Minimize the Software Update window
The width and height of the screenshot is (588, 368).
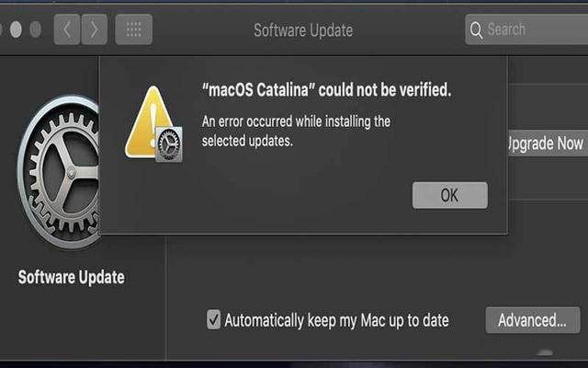point(15,29)
